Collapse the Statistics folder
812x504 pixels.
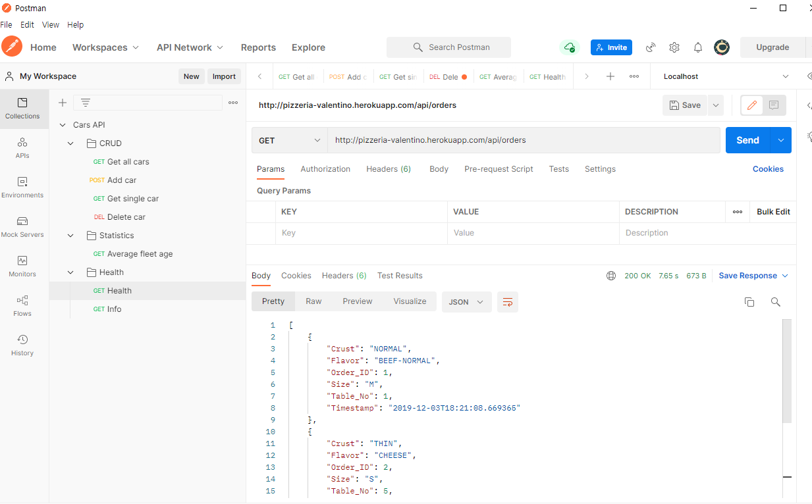coord(70,236)
